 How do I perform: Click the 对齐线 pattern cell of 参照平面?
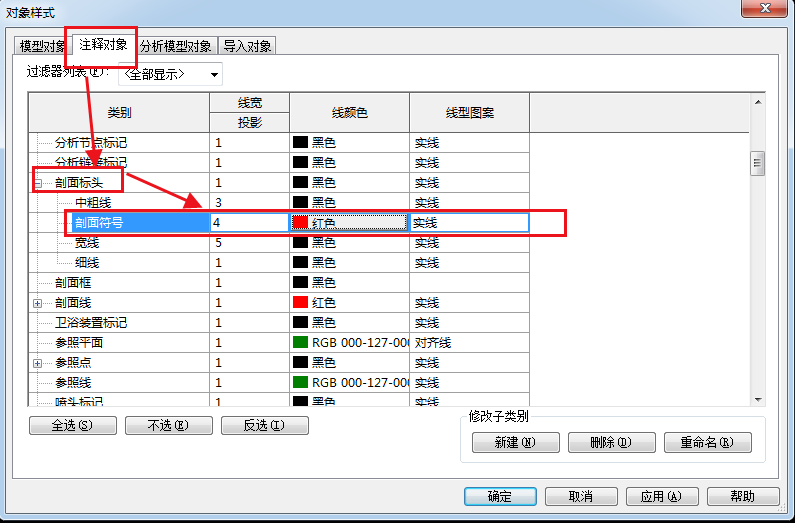click(x=469, y=343)
